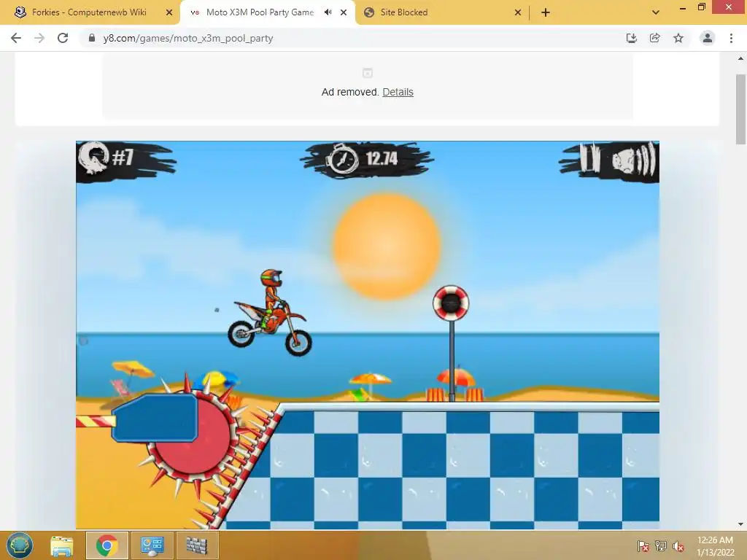
Task: Pause the game with the pause icon
Action: click(x=589, y=158)
